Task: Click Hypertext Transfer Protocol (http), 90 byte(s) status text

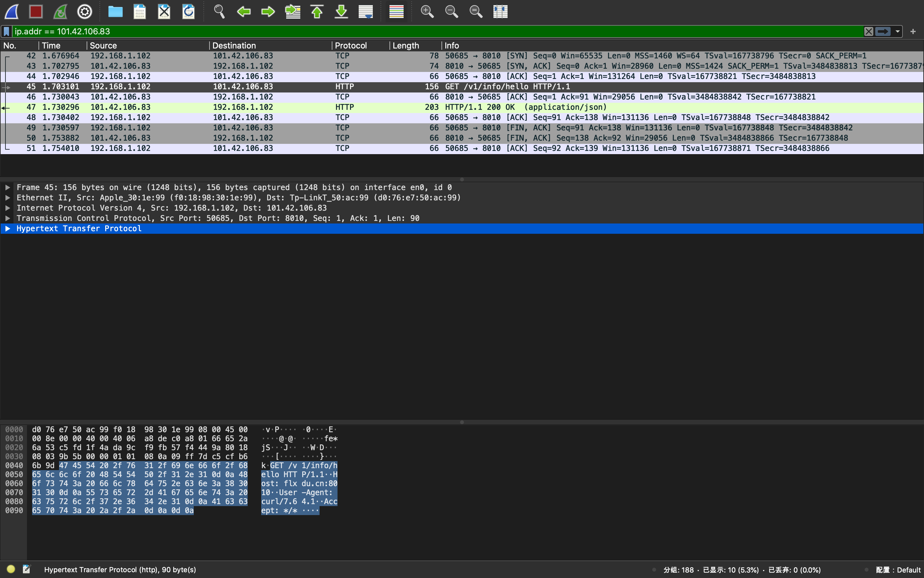Action: click(x=120, y=570)
